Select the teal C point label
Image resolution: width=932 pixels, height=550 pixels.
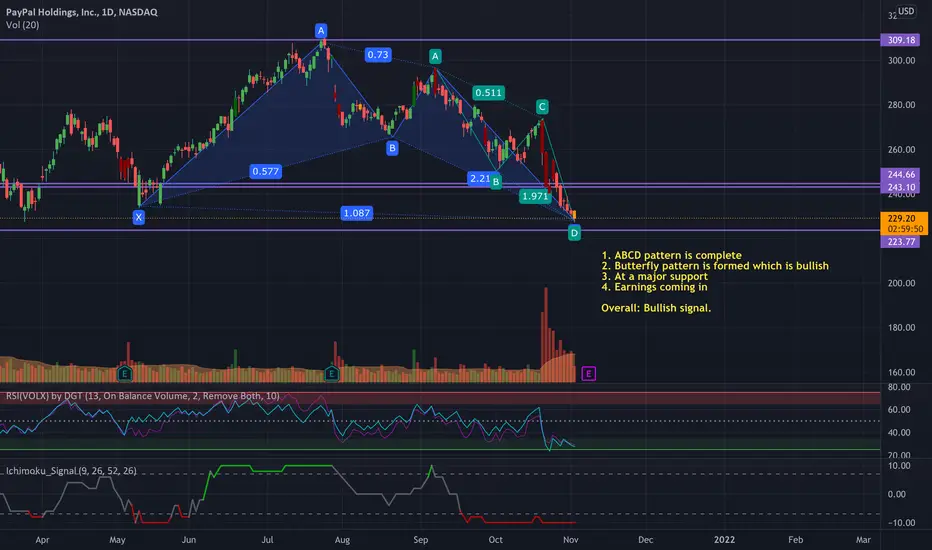pos(542,107)
